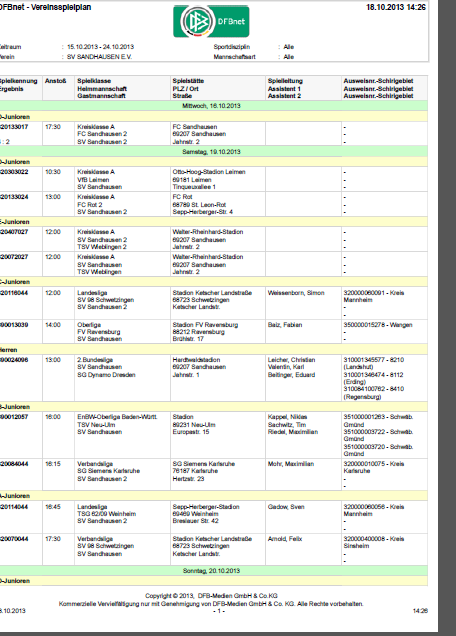
Task: Select home team 'TSV Neu-Ulm'
Action: 96,425
